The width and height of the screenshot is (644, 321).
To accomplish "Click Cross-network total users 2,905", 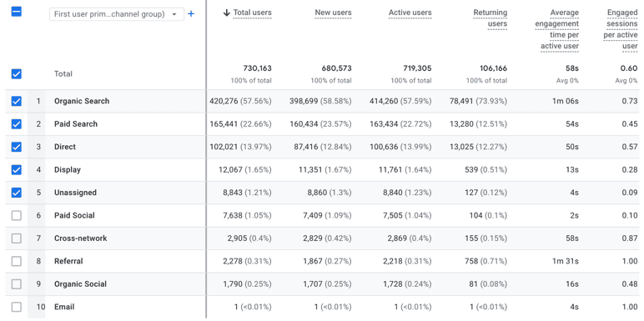I will pos(239,238).
